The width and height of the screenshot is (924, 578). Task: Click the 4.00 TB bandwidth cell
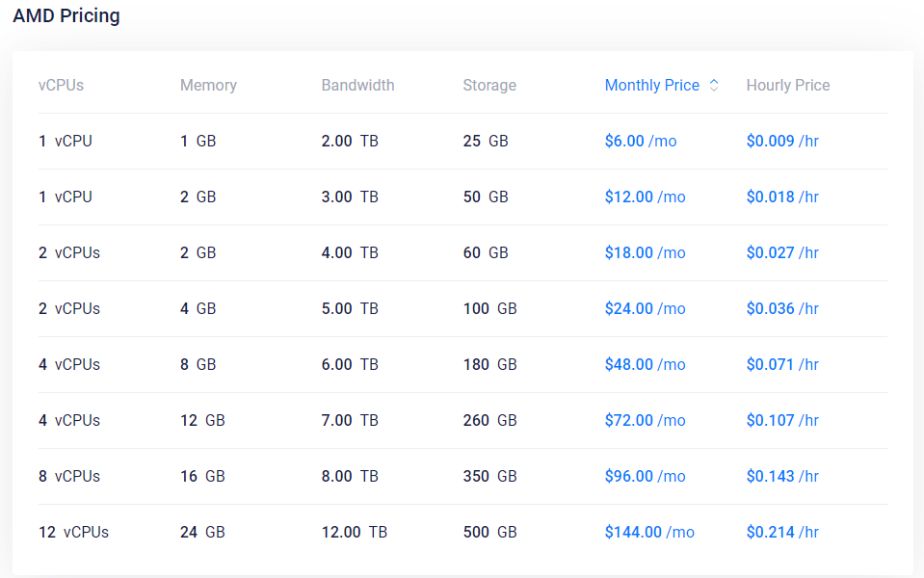pyautogui.click(x=350, y=252)
